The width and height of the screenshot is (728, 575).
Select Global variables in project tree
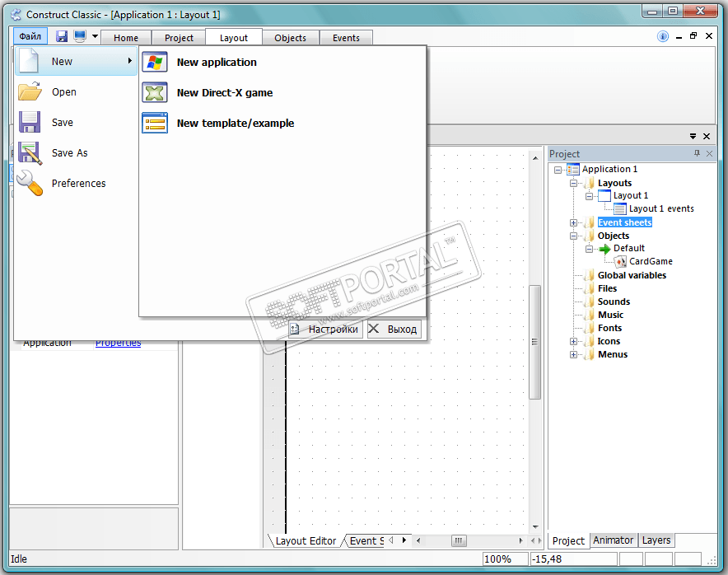[x=632, y=275]
